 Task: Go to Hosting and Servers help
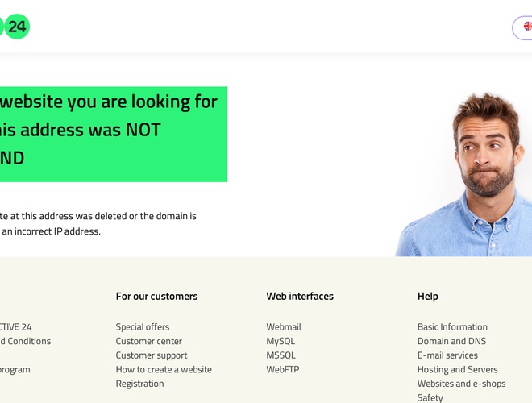coord(457,370)
